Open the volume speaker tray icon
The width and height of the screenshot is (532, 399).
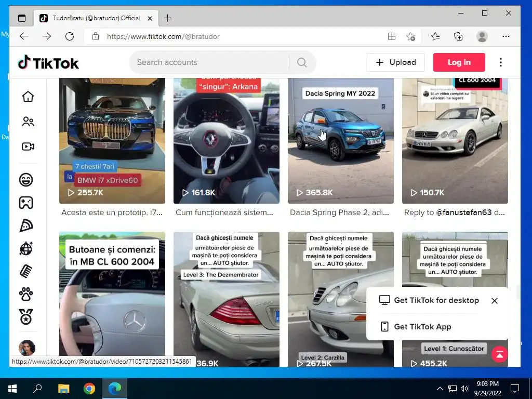(x=464, y=389)
